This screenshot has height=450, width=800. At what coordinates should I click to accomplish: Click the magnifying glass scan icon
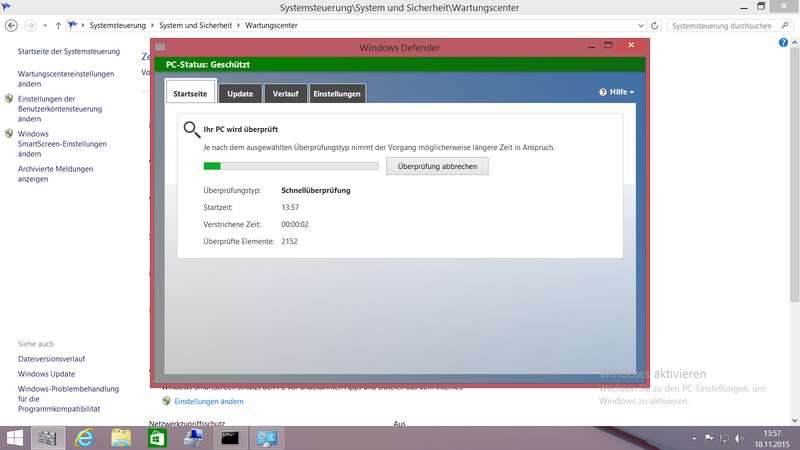pyautogui.click(x=191, y=130)
